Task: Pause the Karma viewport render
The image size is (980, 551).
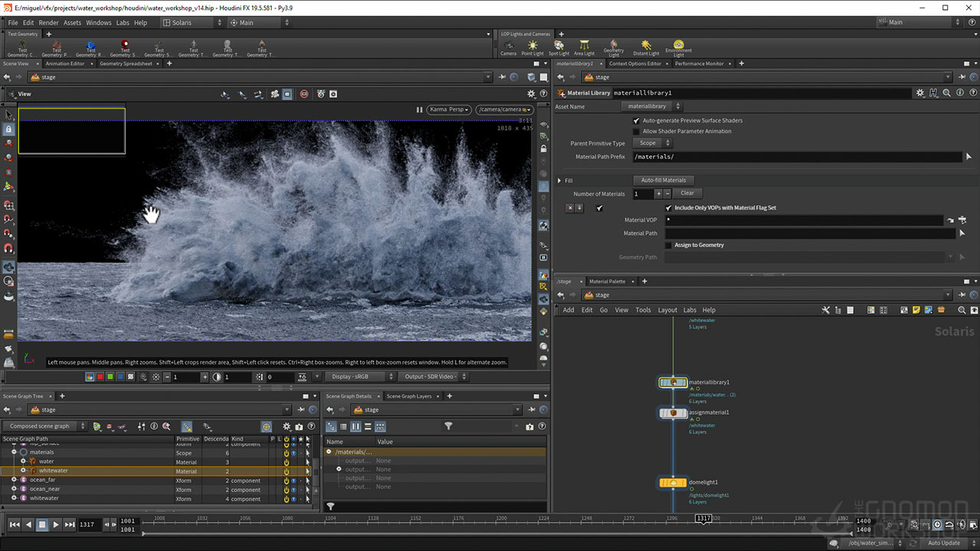Action: point(419,109)
